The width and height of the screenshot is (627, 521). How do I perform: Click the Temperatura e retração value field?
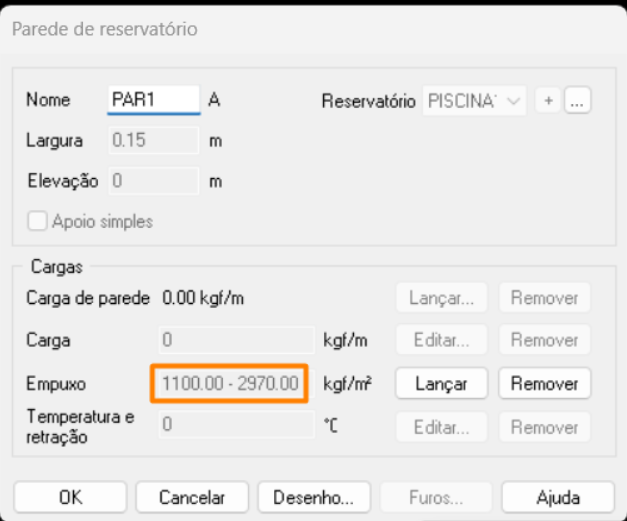click(237, 424)
